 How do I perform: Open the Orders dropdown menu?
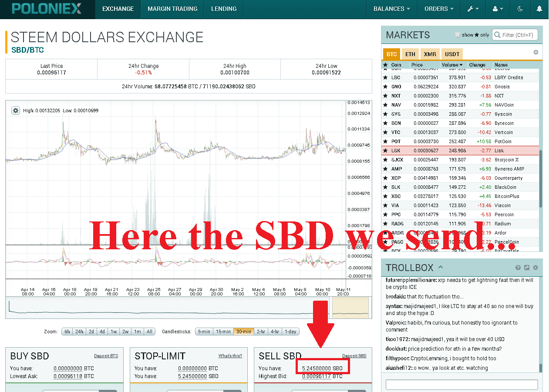point(439,9)
